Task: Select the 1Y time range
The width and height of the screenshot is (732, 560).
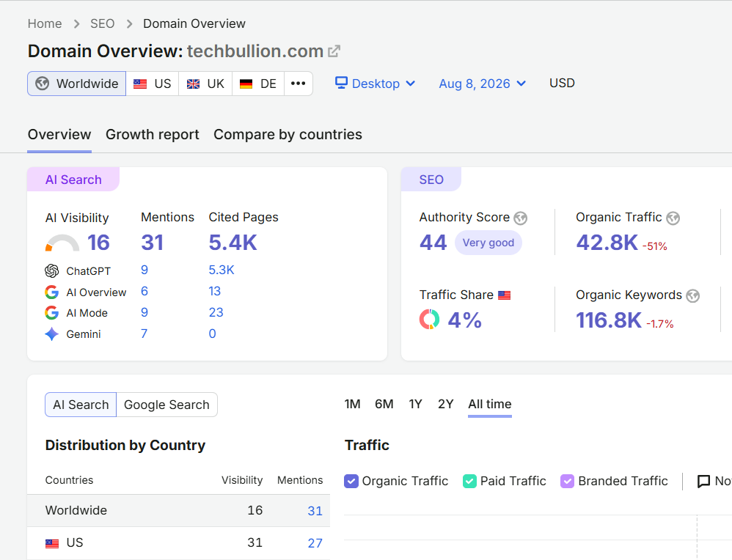Action: coord(415,404)
